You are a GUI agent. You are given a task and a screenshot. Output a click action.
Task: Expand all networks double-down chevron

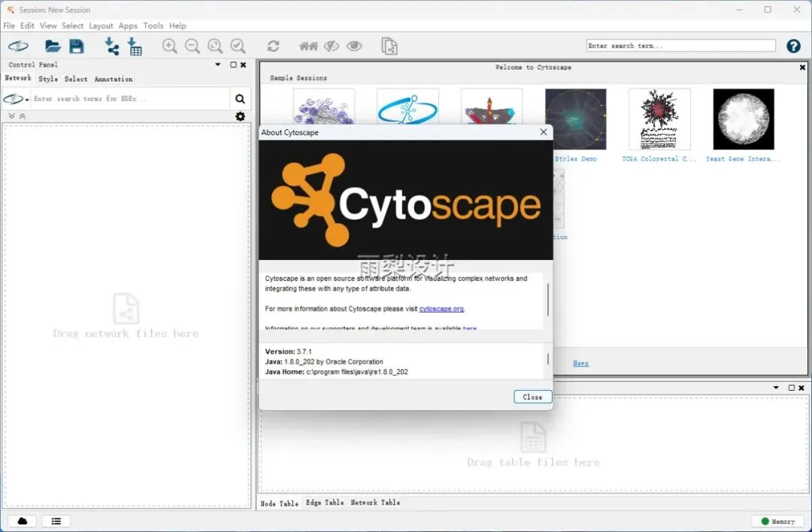11,116
